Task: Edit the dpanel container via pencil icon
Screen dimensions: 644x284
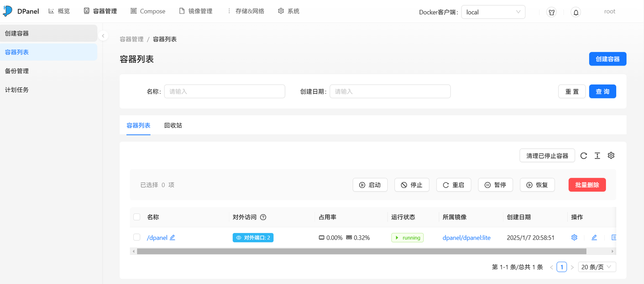Action: pyautogui.click(x=594, y=237)
